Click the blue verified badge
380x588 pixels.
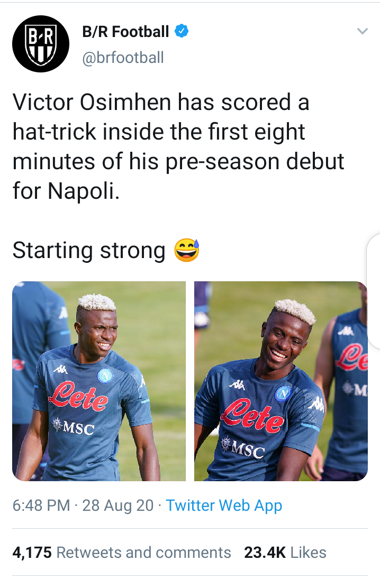coord(182,31)
